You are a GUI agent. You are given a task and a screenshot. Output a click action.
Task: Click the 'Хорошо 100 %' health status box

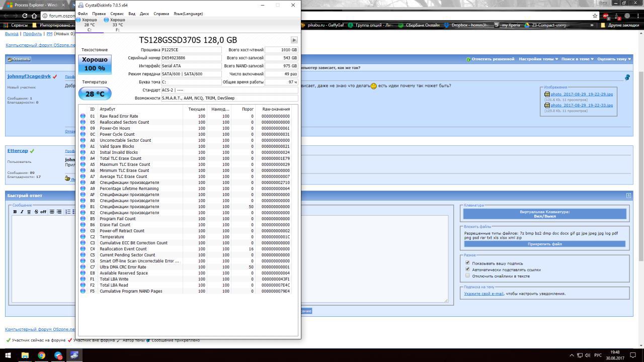coord(95,64)
